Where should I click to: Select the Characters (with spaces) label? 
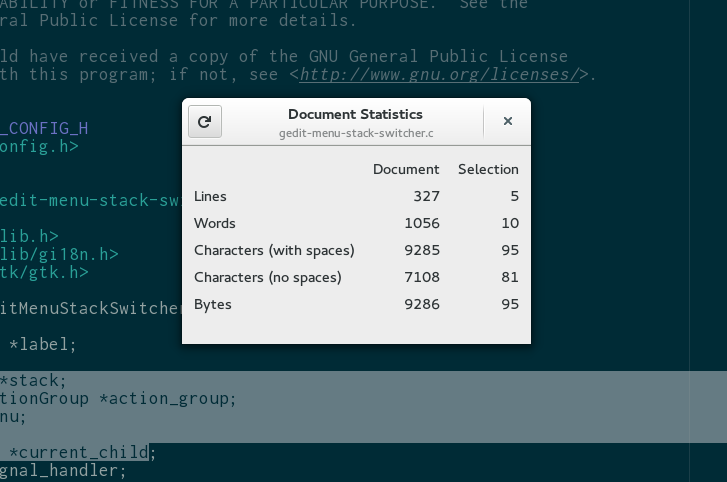(274, 250)
